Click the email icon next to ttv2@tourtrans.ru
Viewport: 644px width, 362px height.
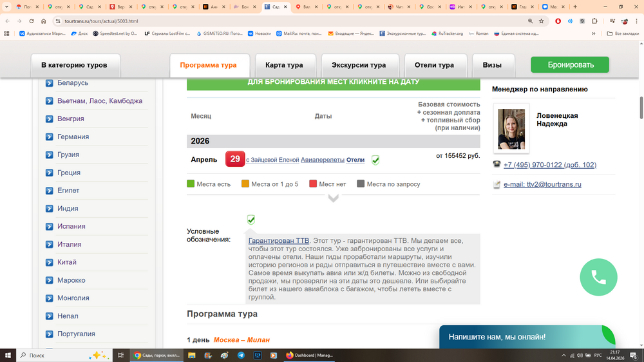point(497,184)
